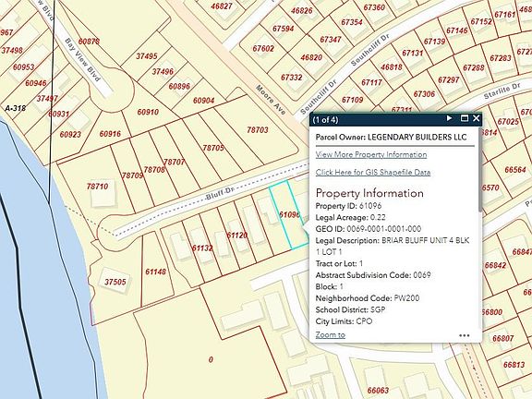The image size is (532, 399).
Task: Close the parcel info popup
Action: click(x=476, y=118)
